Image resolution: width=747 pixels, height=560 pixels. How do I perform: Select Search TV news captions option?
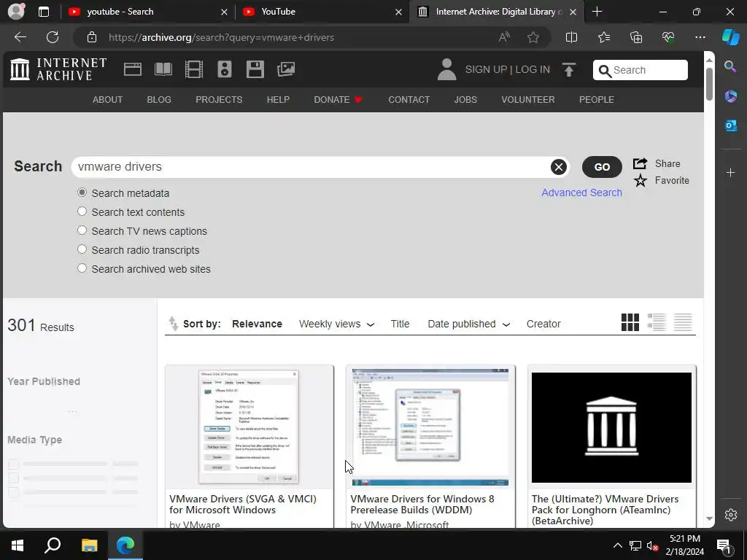82,230
